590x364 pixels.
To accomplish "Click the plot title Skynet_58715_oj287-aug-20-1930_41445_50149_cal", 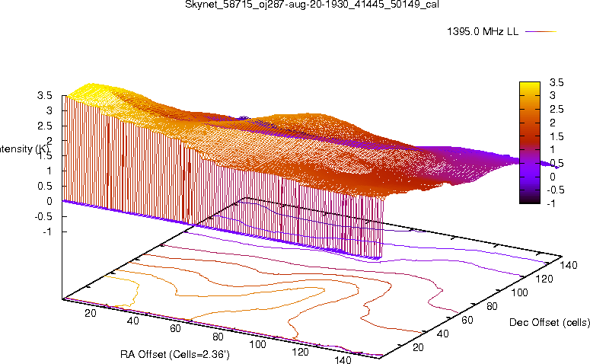I will (312, 5).
